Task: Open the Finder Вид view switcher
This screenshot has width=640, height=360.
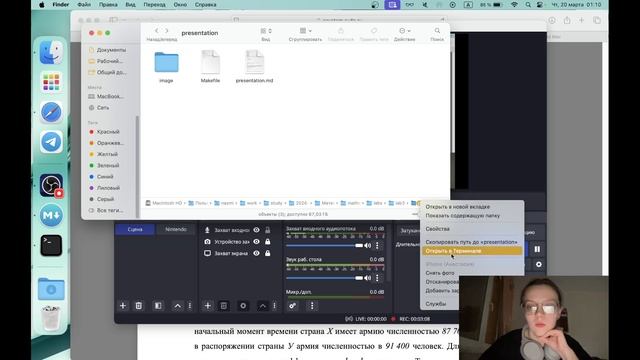Action: click(x=266, y=31)
